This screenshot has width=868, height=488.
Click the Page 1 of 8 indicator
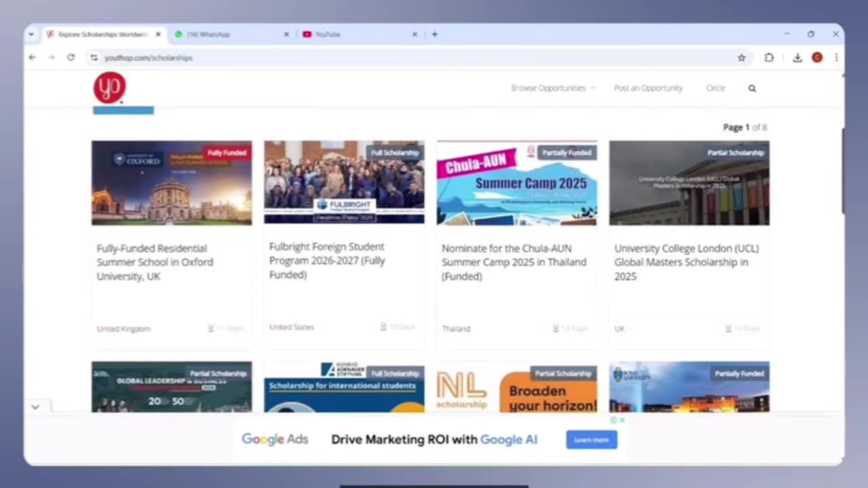(745, 127)
